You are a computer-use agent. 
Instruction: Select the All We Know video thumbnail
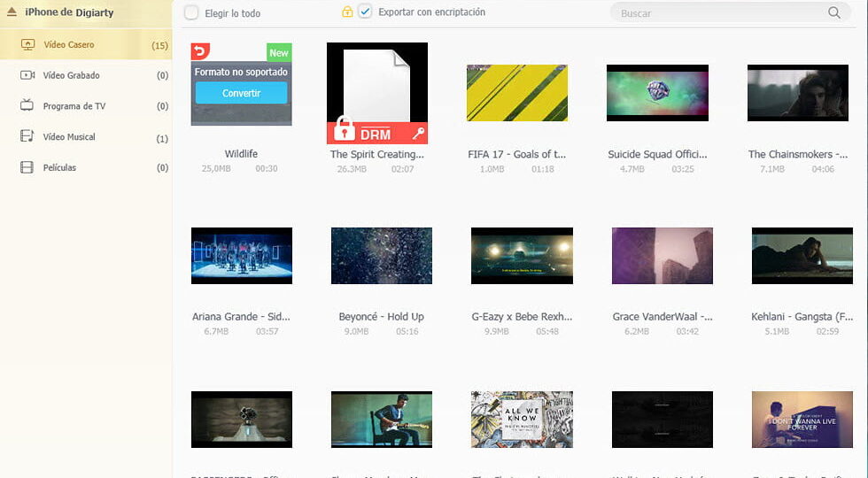(x=522, y=420)
